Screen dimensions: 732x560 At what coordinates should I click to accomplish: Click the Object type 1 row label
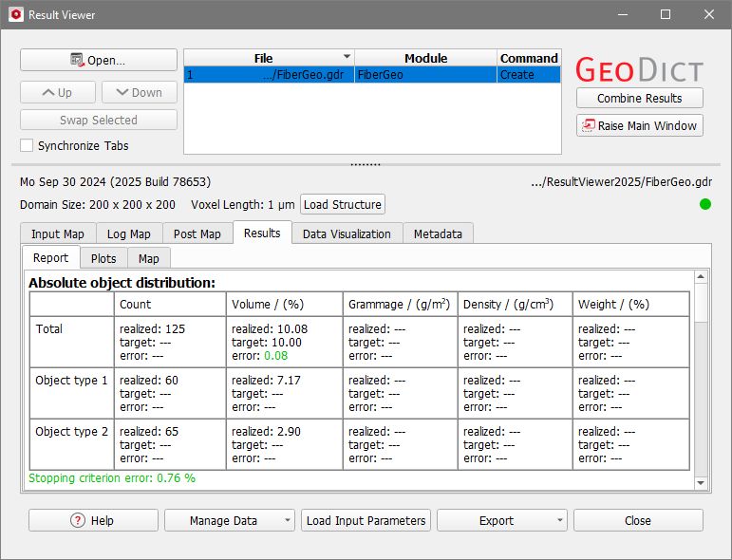pos(71,381)
